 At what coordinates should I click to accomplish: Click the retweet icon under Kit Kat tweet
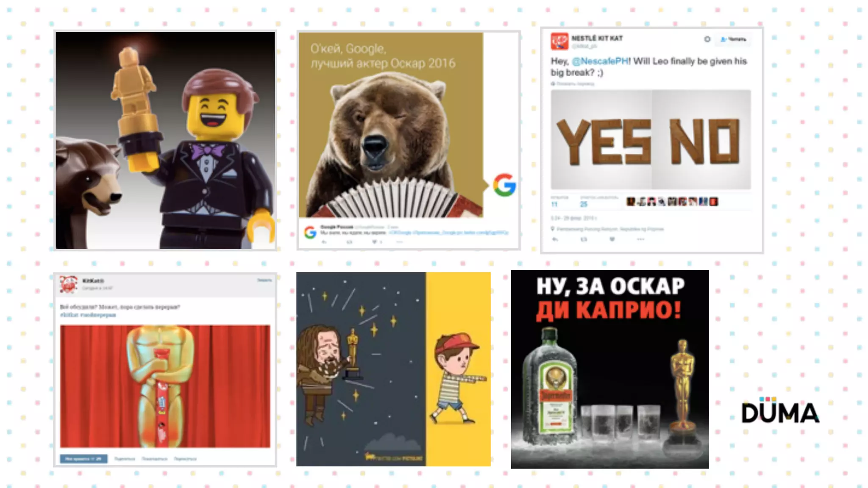coord(584,239)
